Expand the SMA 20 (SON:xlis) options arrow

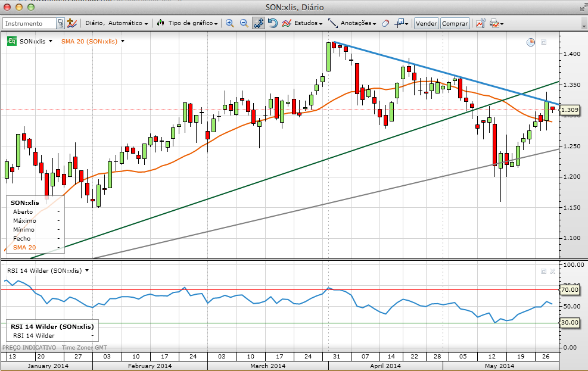[123, 41]
